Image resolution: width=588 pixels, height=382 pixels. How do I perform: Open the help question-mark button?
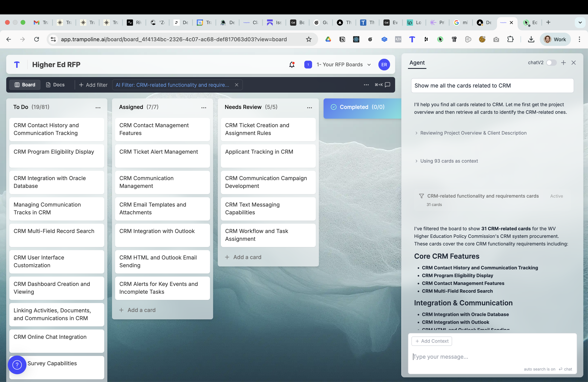[17, 365]
